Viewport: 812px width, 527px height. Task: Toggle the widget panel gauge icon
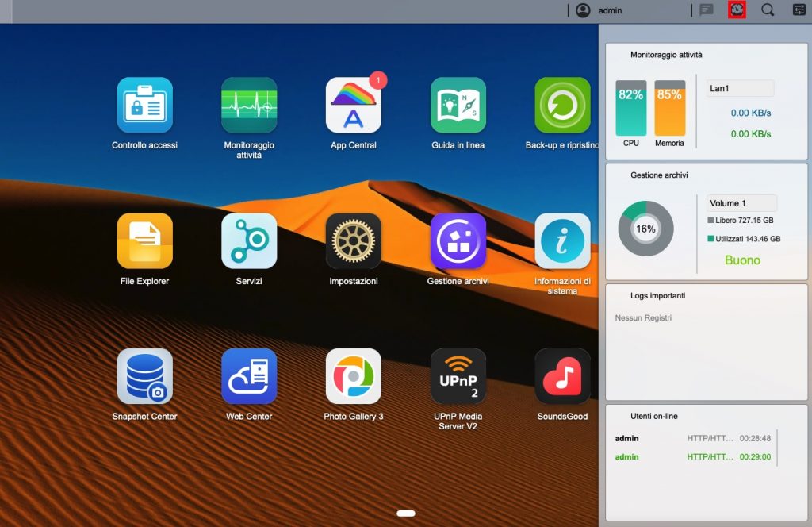[737, 10]
